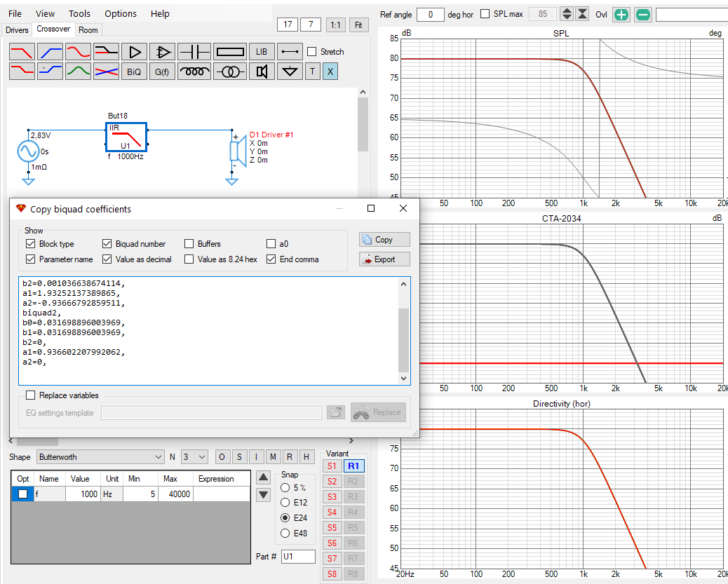Open the LIB component library
Viewport: 728px width, 584px height.
tap(262, 52)
